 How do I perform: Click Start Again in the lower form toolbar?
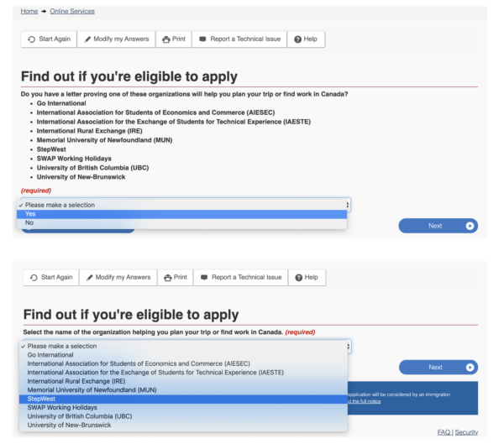(x=51, y=277)
